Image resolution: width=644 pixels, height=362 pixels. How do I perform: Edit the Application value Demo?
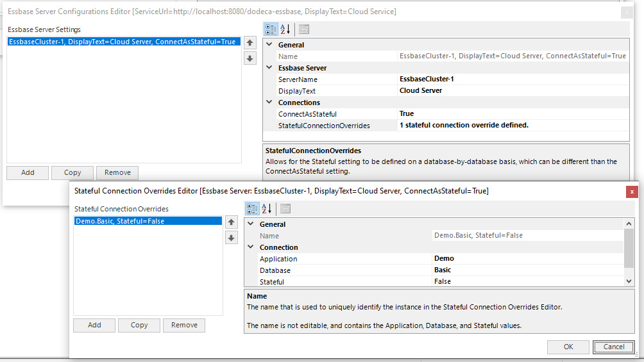528,259
